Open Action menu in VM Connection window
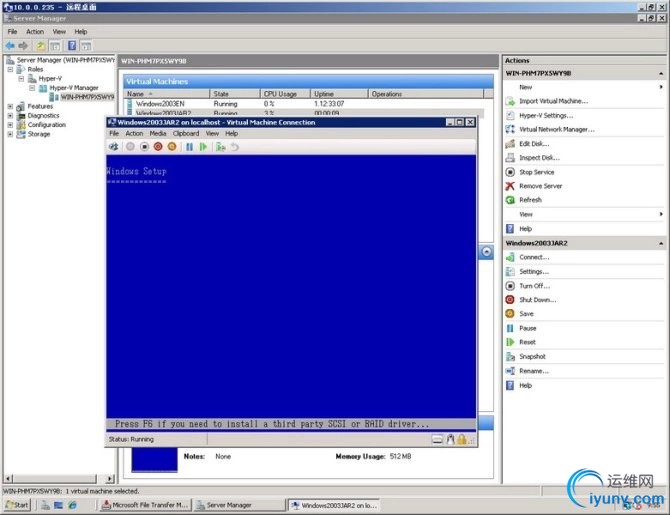This screenshot has height=515, width=670. click(134, 133)
